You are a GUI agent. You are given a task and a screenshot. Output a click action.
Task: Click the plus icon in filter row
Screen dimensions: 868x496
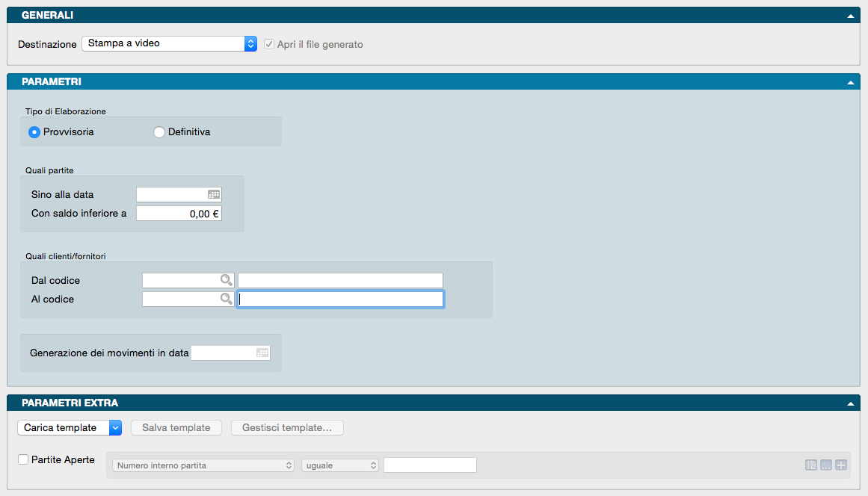pyautogui.click(x=841, y=465)
